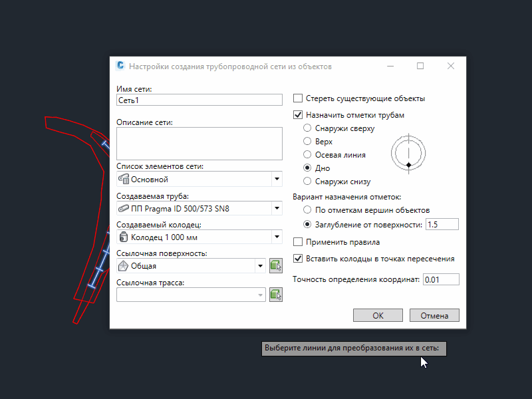The image size is (532, 399).
Task: Click the Имя сети input field
Action: [199, 100]
